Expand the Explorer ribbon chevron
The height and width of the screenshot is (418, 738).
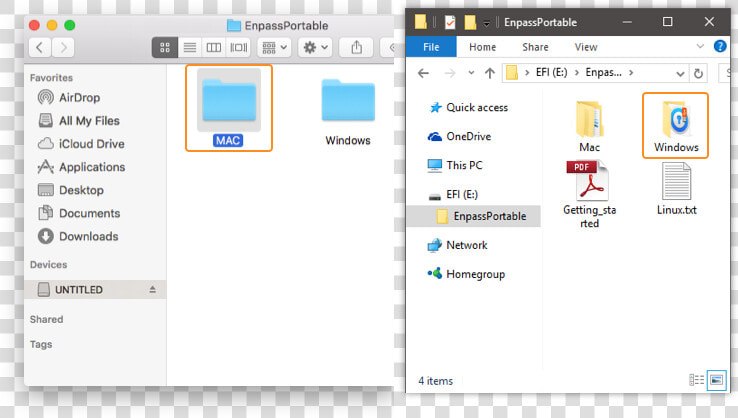[700, 46]
